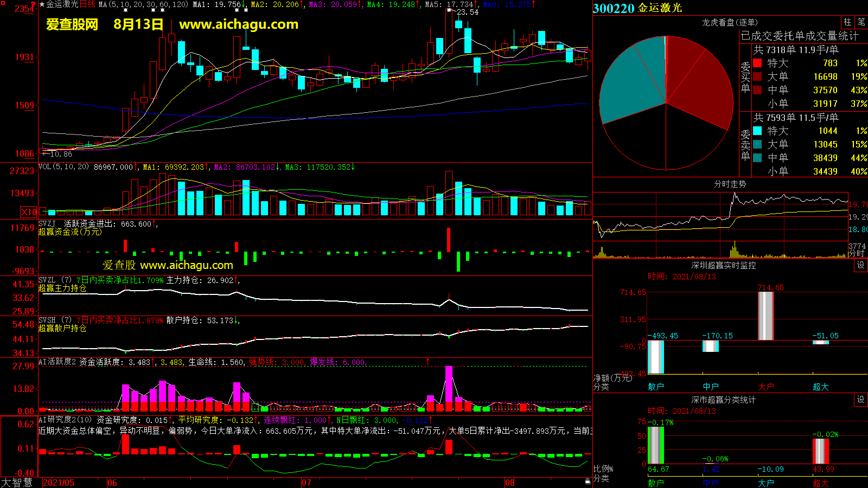Image resolution: width=868 pixels, height=488 pixels.
Task: Click the 柱 button in 龙虎看盘 panel
Action: point(847,22)
